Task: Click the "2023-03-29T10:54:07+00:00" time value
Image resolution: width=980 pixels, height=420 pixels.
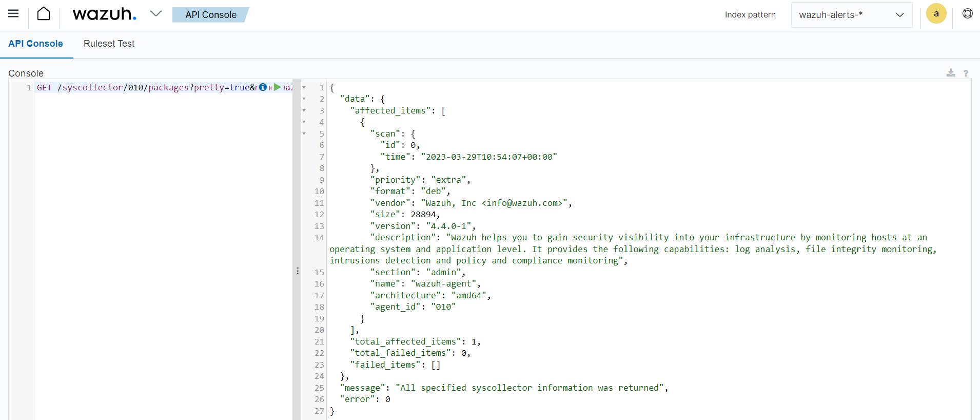Action: pos(489,157)
